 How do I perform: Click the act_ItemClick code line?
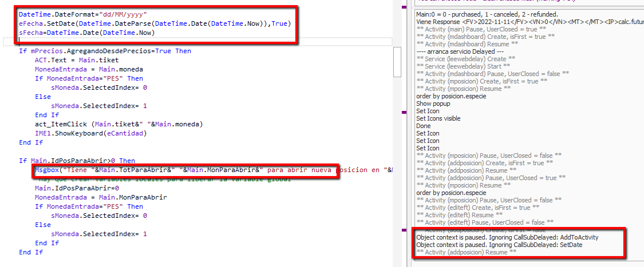tap(118, 124)
